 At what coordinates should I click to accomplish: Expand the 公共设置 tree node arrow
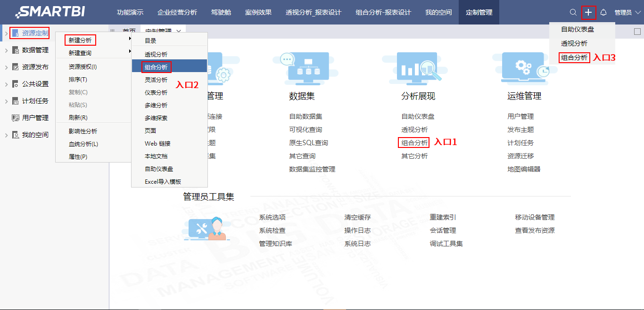6,84
